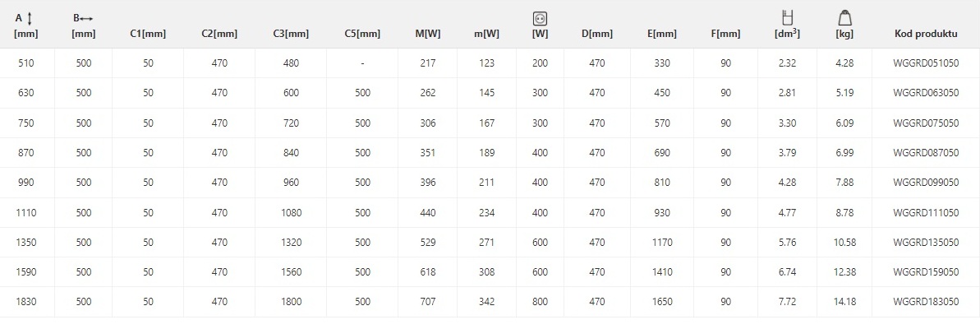Click the weight value 14.18
This screenshot has height=329, width=980.
pos(845,302)
